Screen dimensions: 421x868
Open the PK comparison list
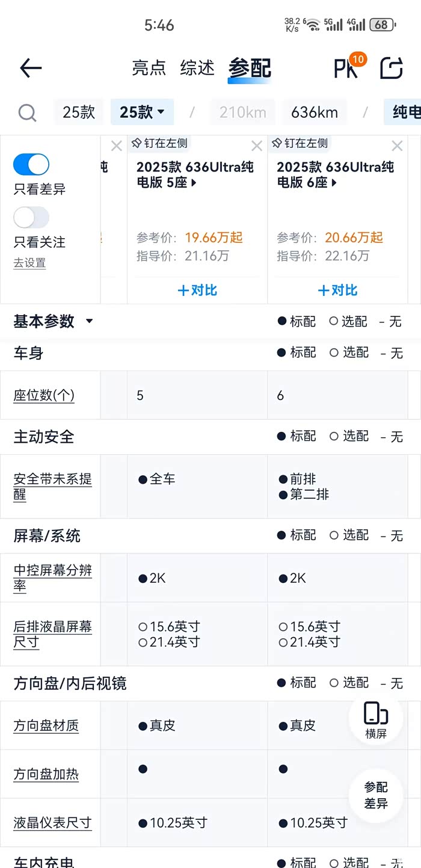pyautogui.click(x=347, y=68)
